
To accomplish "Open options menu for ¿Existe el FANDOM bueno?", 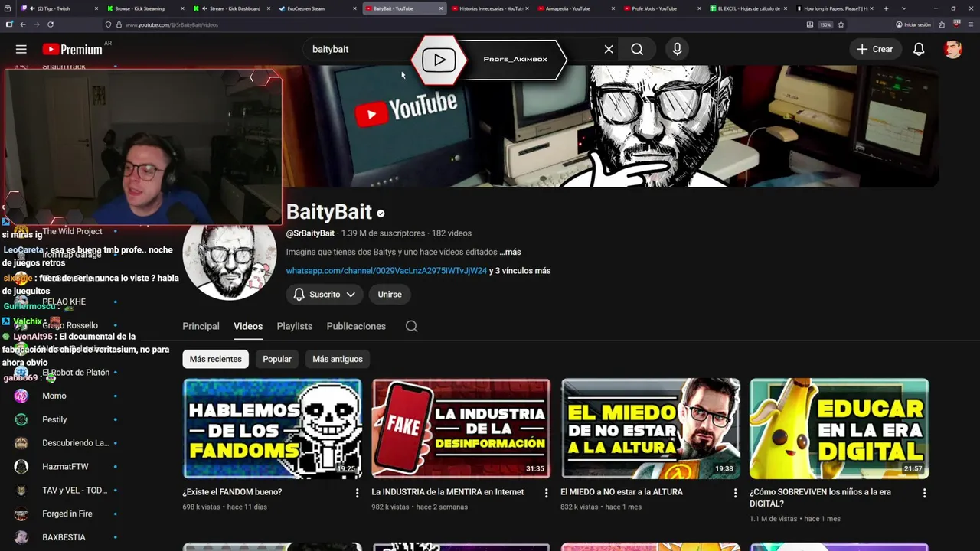I will click(x=357, y=494).
